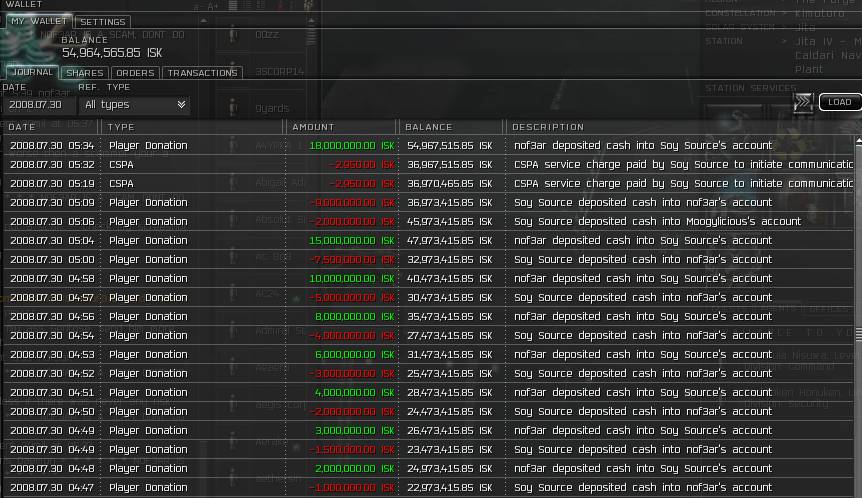Click the arrow icon beside Load
The width and height of the screenshot is (862, 498).
tap(803, 102)
